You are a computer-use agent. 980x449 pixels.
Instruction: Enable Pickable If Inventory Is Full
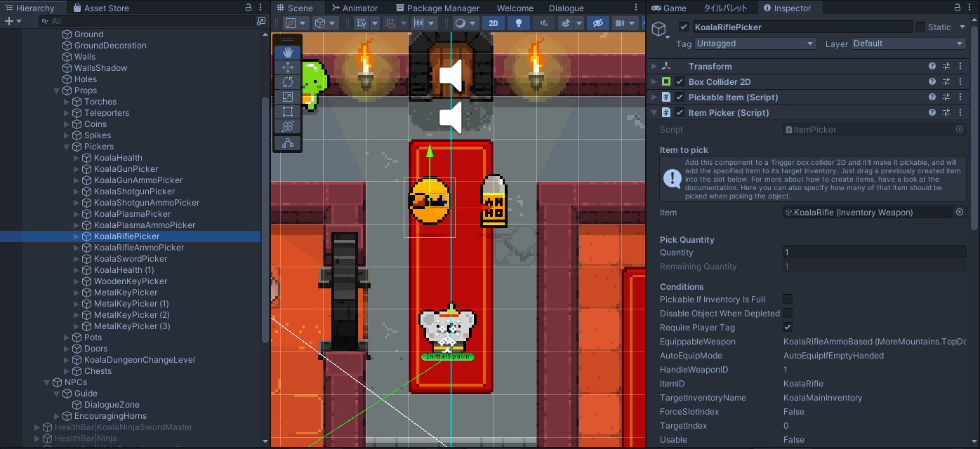coord(788,300)
